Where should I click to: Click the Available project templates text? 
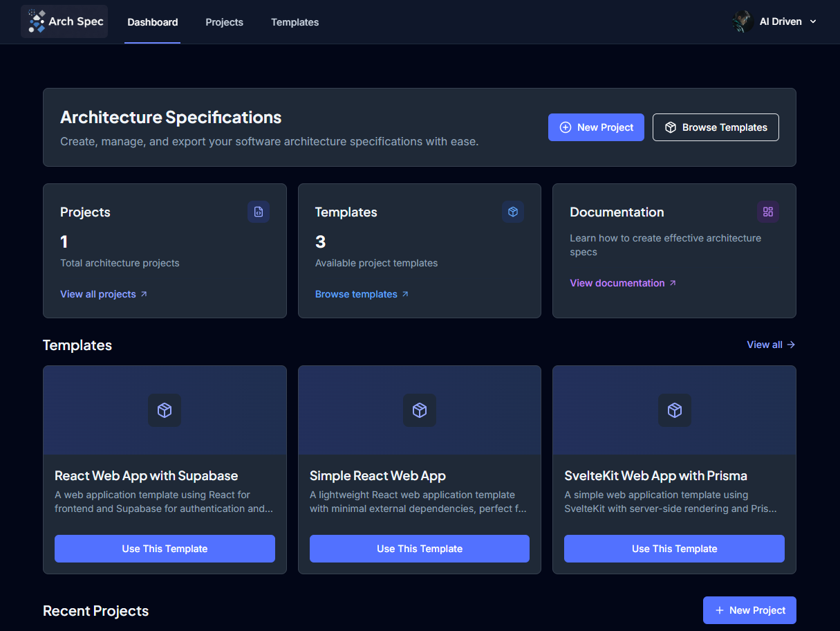click(x=376, y=263)
